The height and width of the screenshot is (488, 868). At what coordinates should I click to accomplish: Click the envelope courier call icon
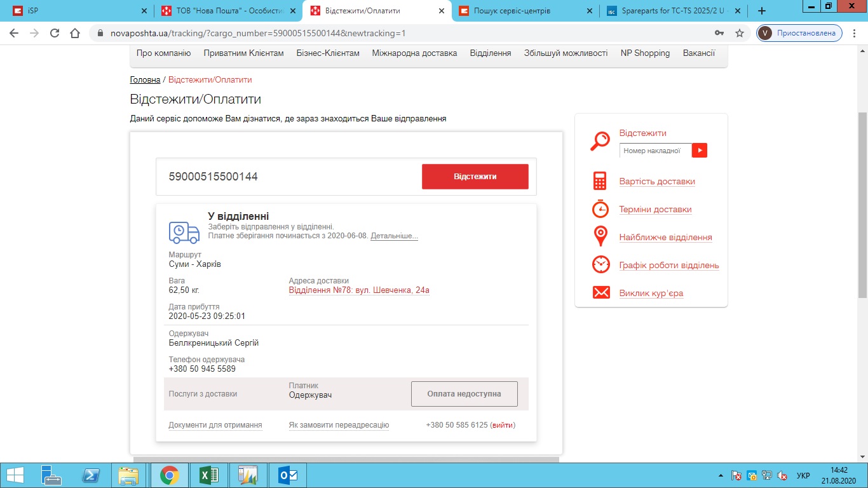[600, 292]
